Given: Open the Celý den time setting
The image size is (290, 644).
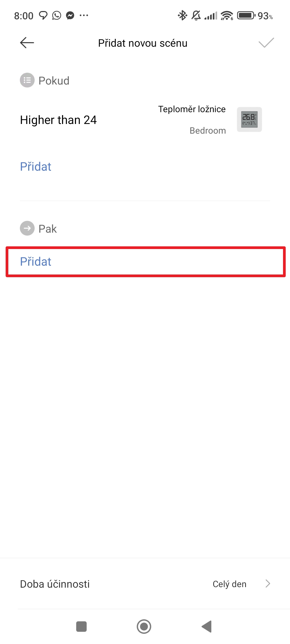Looking at the screenshot, I should (229, 584).
